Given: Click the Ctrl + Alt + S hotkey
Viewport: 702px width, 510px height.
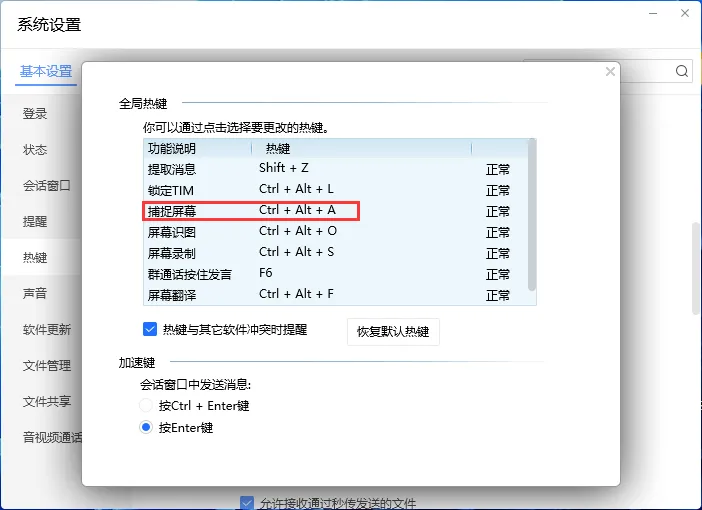Looking at the screenshot, I should [x=296, y=252].
